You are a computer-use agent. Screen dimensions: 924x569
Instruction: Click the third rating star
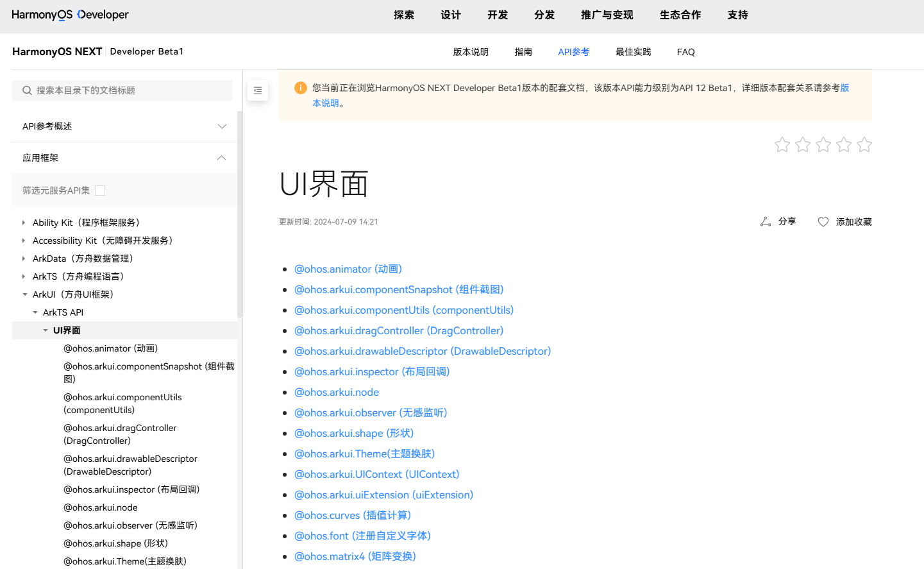point(823,145)
